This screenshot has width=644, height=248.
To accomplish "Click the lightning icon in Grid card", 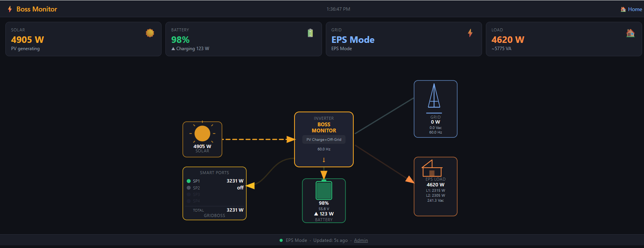I will point(470,33).
